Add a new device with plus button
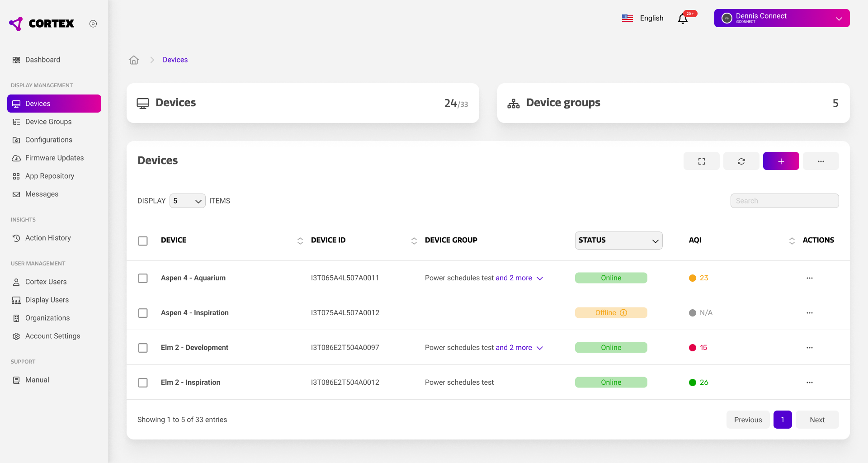Screen dimensions: 868x463 [x=781, y=161]
